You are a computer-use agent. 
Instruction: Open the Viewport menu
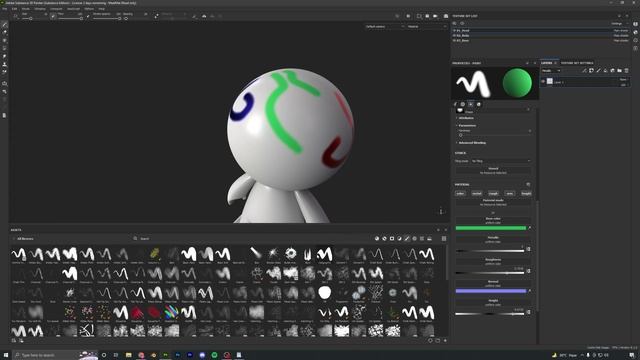tap(56, 9)
